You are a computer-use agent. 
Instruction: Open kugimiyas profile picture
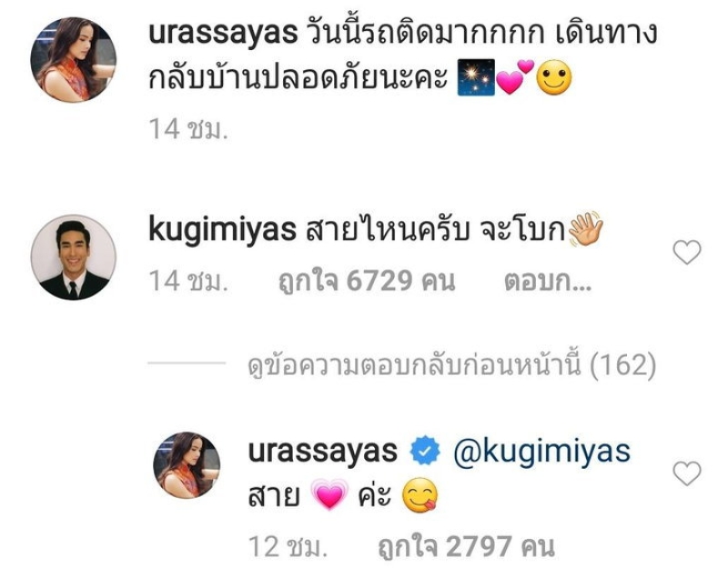(x=74, y=258)
